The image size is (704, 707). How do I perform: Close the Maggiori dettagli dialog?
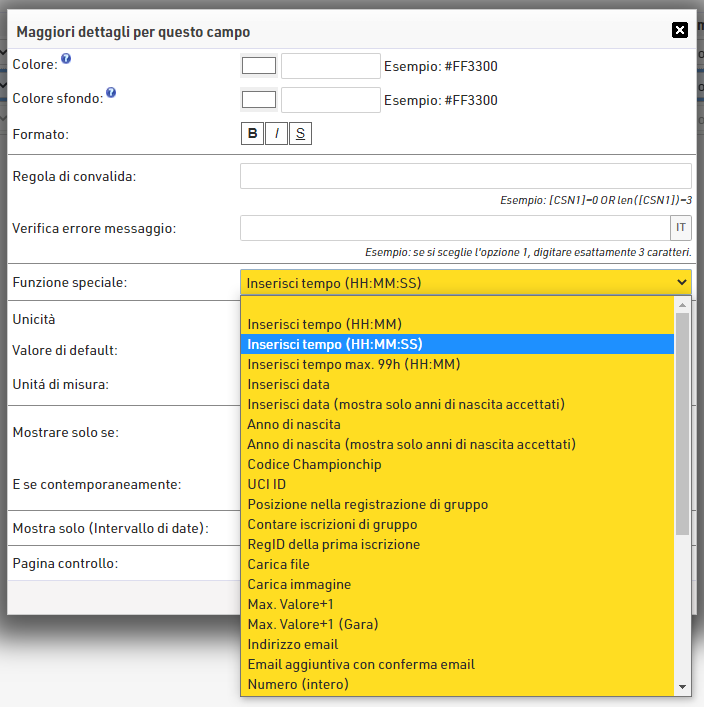click(680, 30)
